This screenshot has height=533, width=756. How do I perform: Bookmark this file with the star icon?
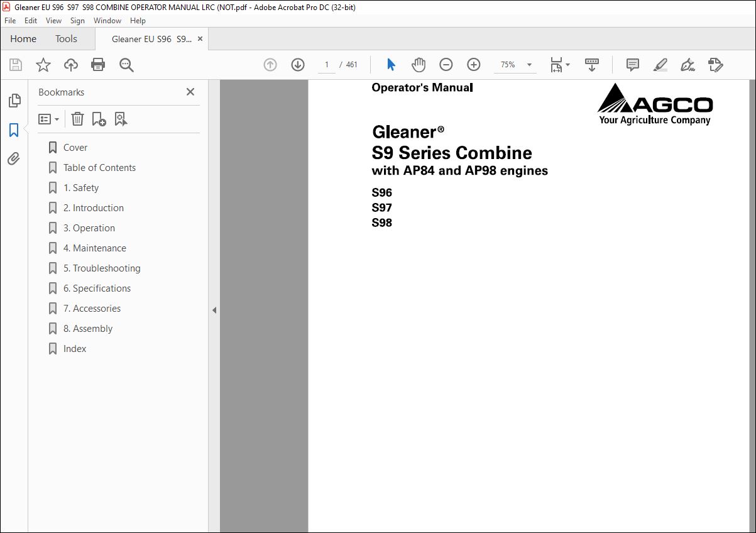click(x=43, y=65)
